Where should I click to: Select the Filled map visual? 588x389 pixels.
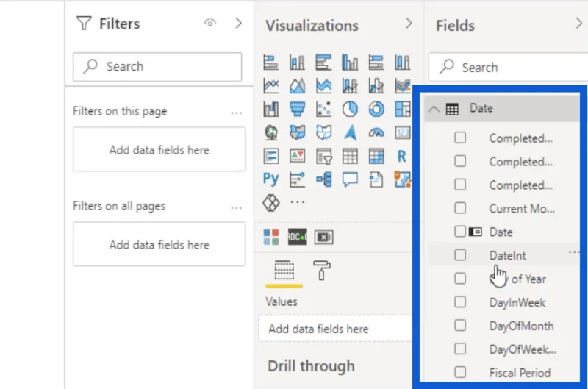297,132
